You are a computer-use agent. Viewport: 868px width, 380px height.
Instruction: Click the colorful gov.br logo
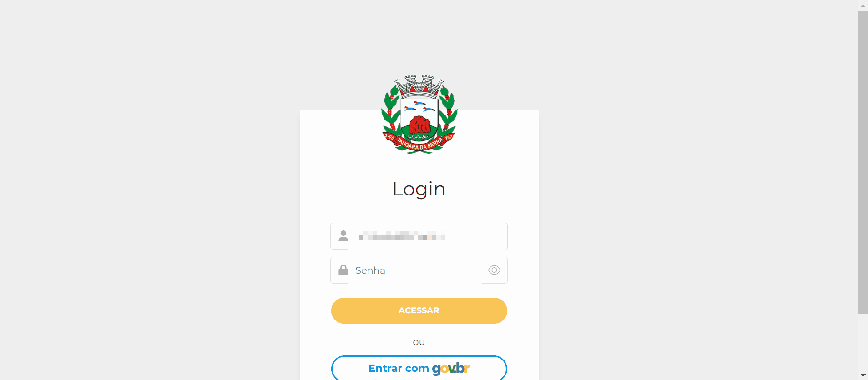coord(451,368)
